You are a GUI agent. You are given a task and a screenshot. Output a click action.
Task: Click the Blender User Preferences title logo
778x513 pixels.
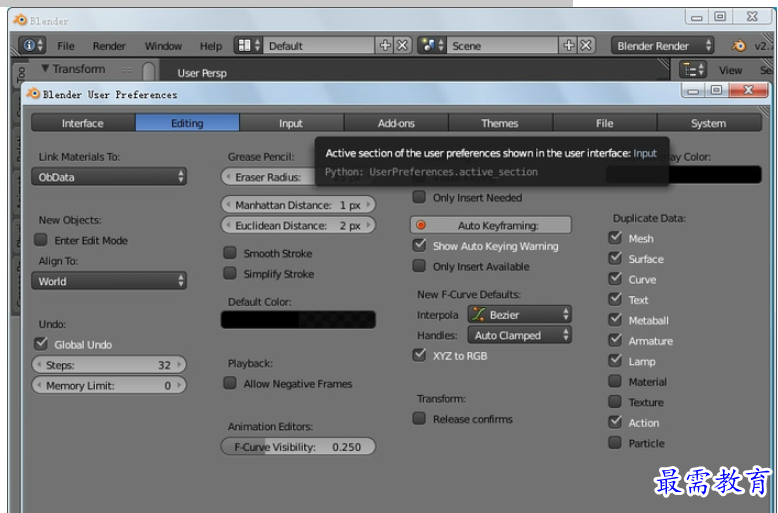click(33, 94)
